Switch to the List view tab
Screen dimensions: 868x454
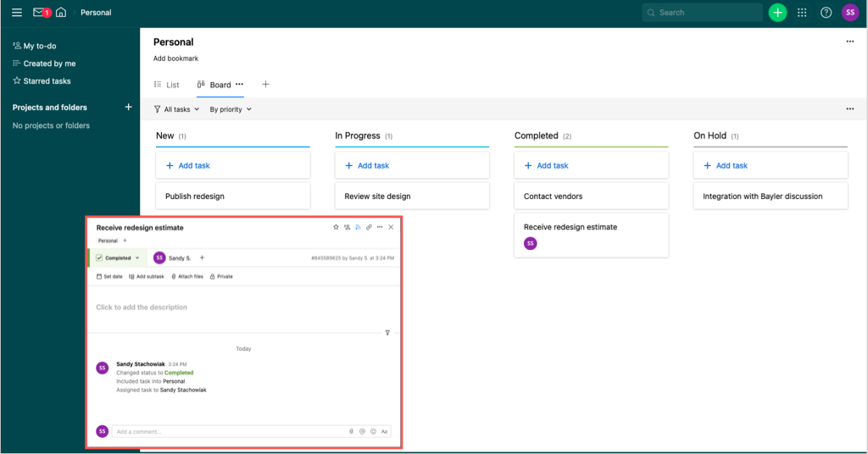[167, 85]
